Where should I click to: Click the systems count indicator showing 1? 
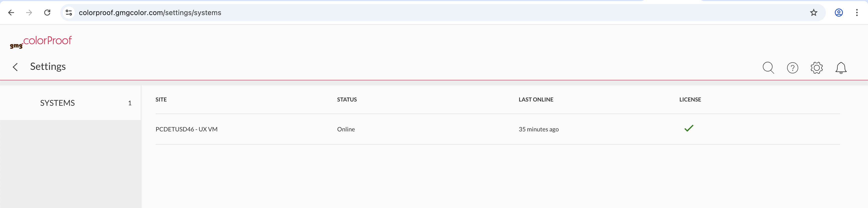[x=130, y=103]
